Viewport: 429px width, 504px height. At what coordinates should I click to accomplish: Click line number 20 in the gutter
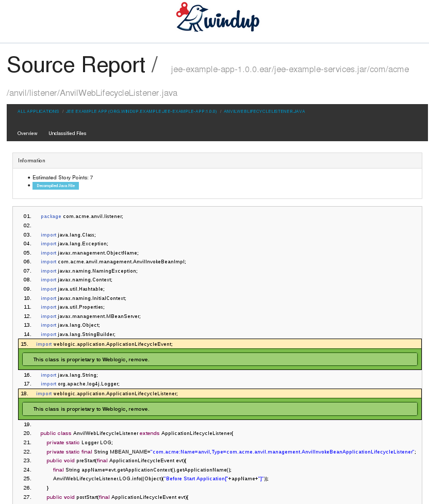[x=27, y=433]
